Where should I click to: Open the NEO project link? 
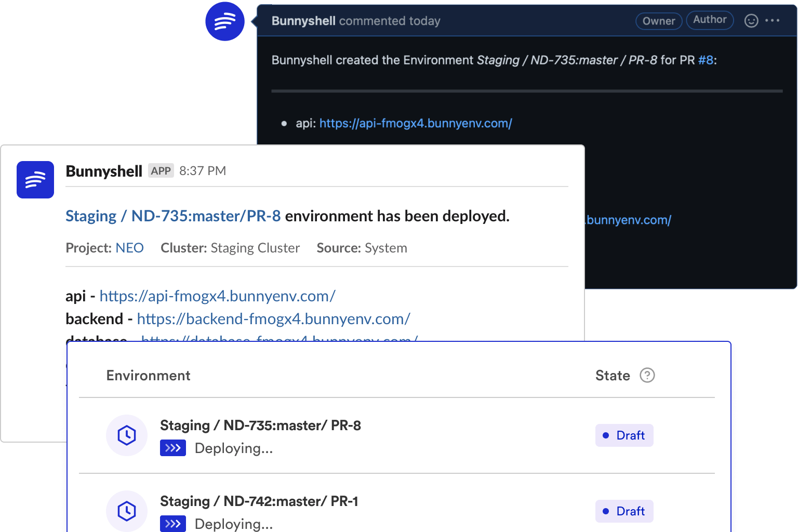pyautogui.click(x=129, y=248)
